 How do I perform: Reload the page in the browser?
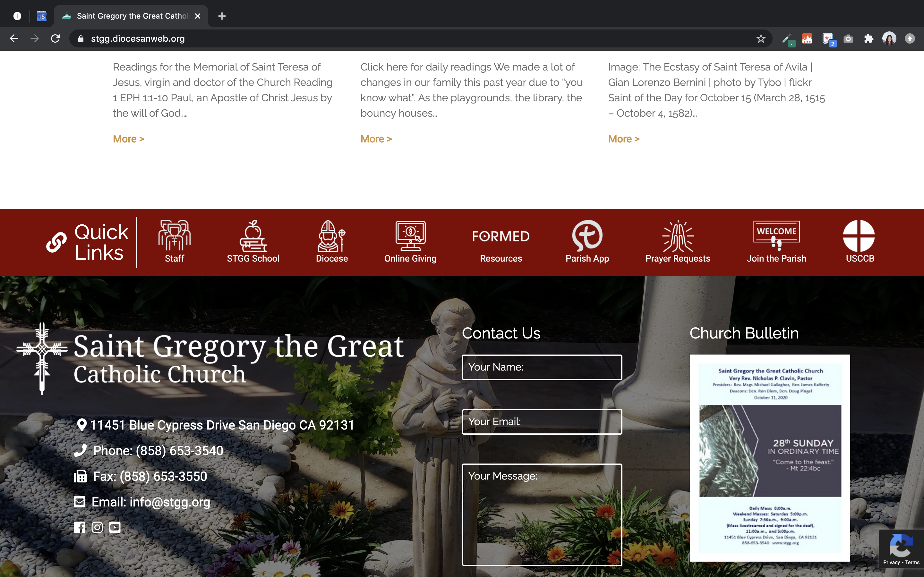(56, 38)
